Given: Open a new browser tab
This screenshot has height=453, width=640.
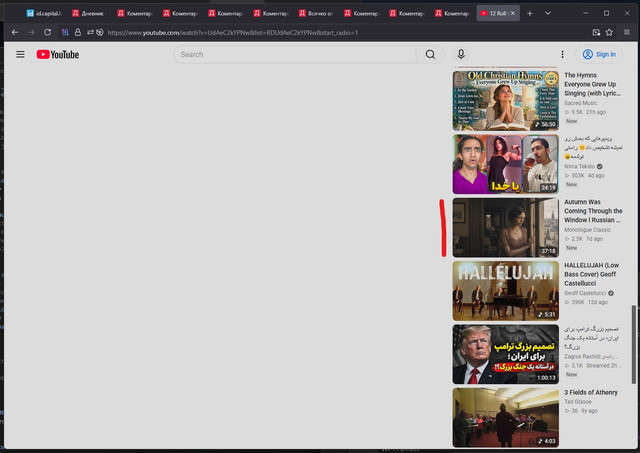Looking at the screenshot, I should tap(529, 13).
